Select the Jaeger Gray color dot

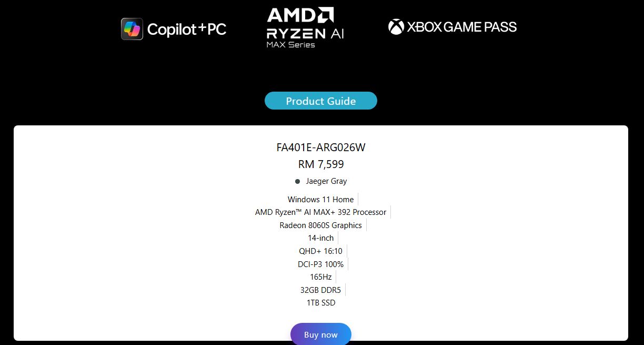[298, 181]
